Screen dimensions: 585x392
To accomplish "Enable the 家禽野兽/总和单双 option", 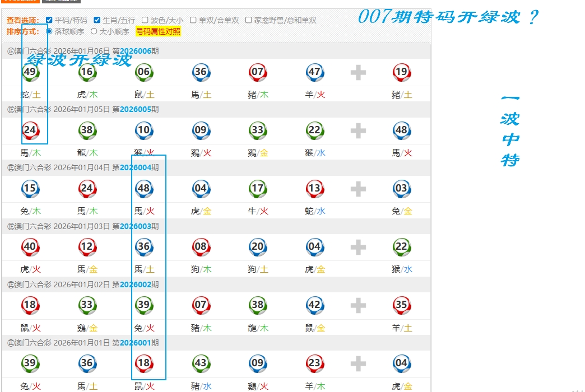I will coord(249,20).
